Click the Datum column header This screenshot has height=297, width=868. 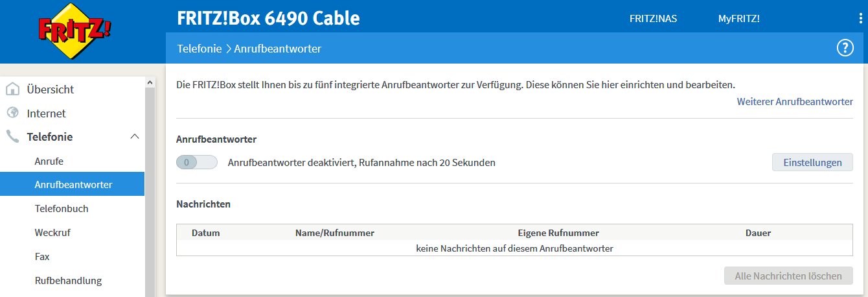(x=206, y=233)
